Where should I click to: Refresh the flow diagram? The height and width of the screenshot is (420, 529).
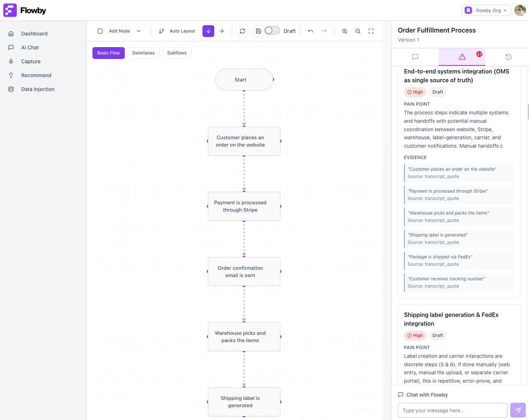coord(242,31)
